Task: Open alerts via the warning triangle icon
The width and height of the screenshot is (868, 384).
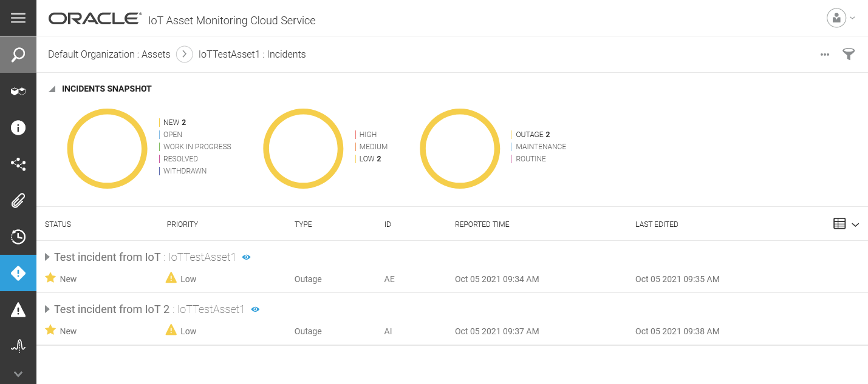Action: coord(18,309)
